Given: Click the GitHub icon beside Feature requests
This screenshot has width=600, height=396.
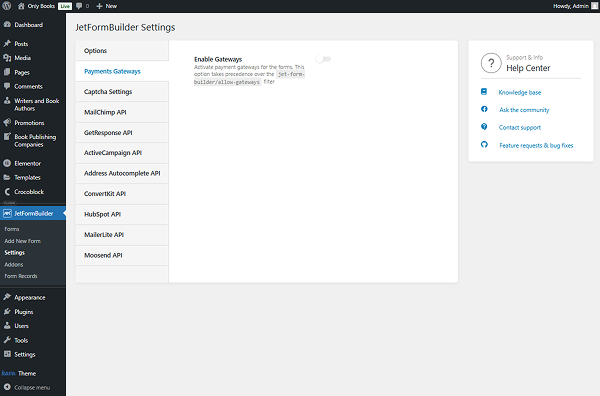Looking at the screenshot, I should point(484,145).
